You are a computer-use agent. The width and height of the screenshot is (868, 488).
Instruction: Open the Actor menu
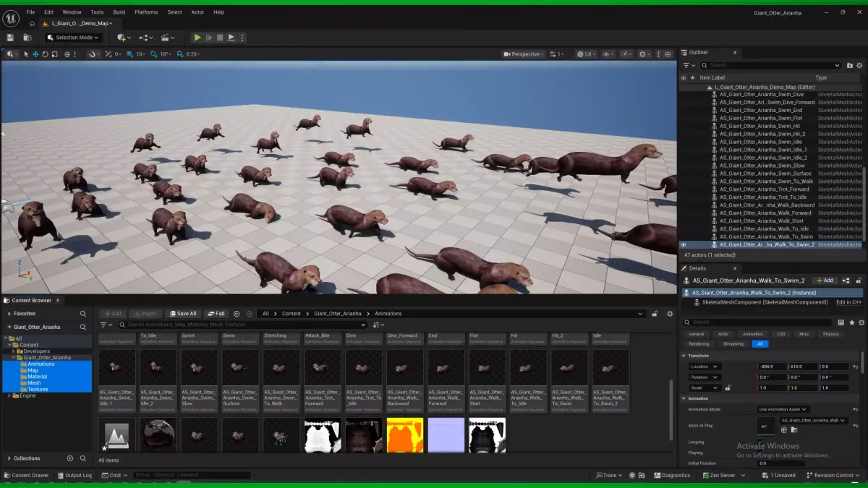click(x=197, y=12)
